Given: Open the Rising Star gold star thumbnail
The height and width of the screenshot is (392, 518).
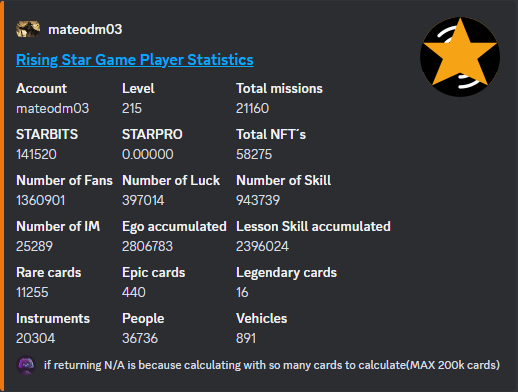Looking at the screenshot, I should pyautogui.click(x=460, y=57).
